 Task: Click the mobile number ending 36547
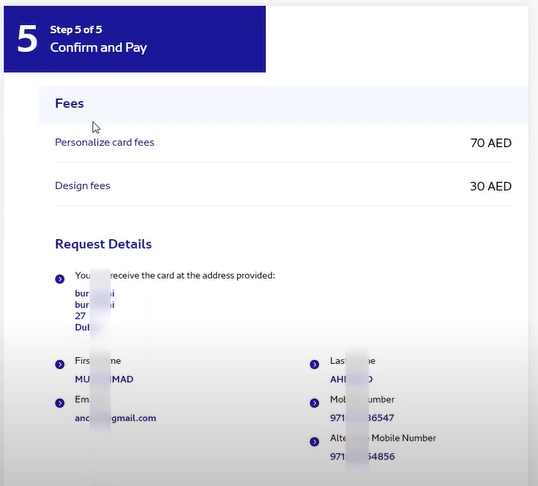click(362, 418)
